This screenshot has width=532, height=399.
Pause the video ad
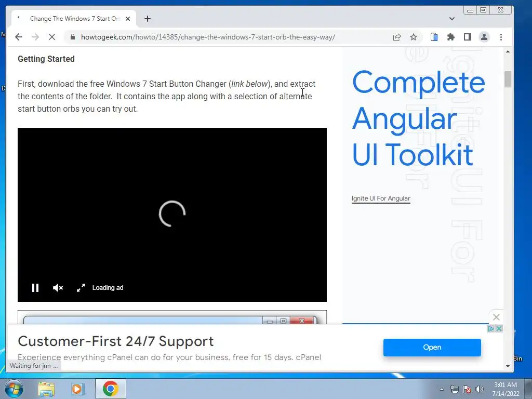click(x=35, y=288)
